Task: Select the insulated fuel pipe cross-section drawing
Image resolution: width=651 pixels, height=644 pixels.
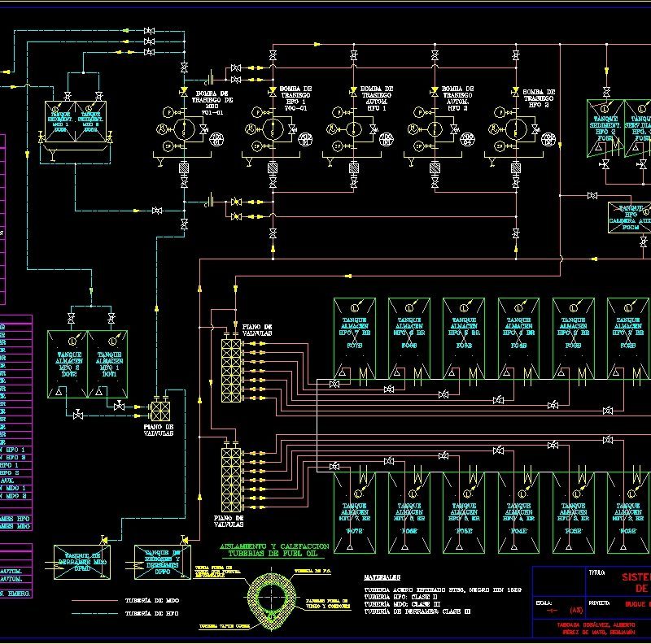Action: click(270, 596)
